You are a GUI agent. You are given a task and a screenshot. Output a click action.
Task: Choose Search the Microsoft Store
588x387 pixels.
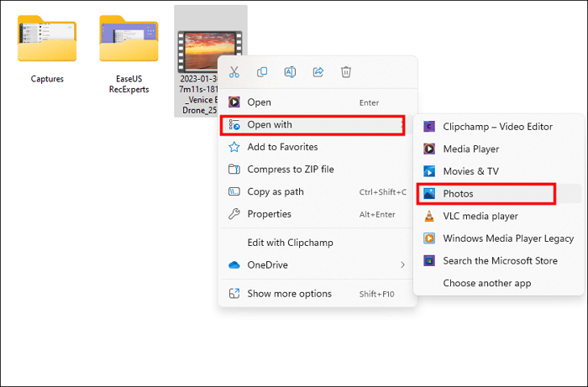[499, 261]
